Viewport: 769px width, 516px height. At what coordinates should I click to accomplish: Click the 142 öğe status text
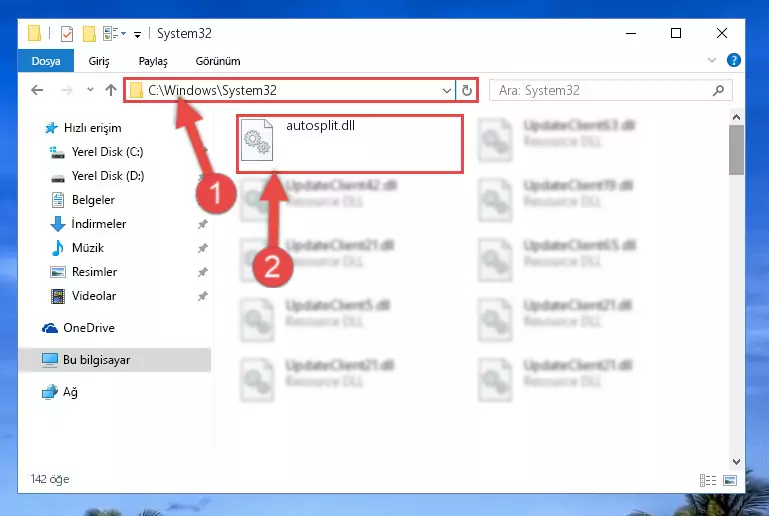click(50, 479)
